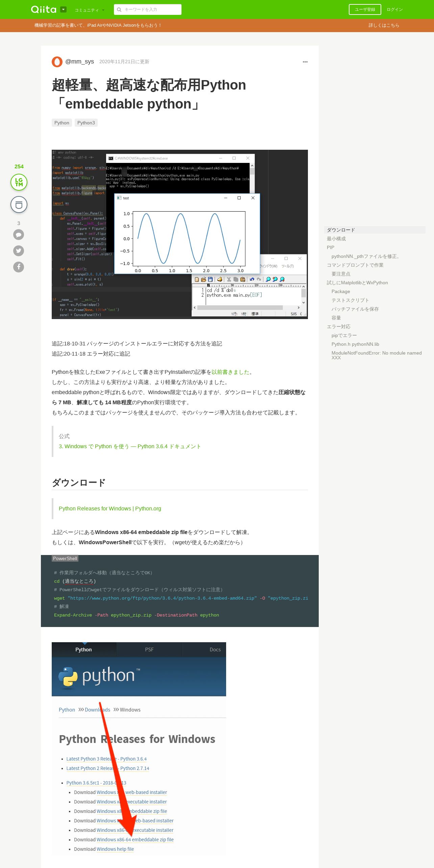The height and width of the screenshot is (868, 434).
Task: Jump to PIP in table of contents
Action: click(x=331, y=247)
